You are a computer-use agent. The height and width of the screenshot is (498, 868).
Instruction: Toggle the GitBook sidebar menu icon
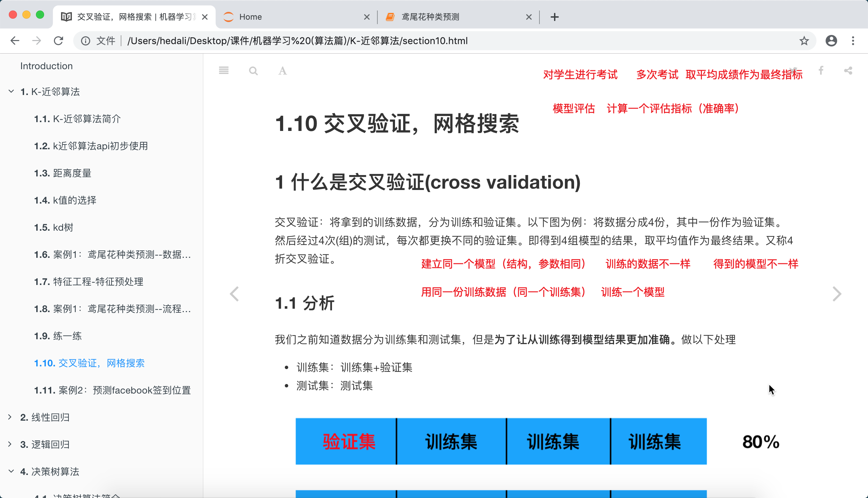tap(223, 71)
